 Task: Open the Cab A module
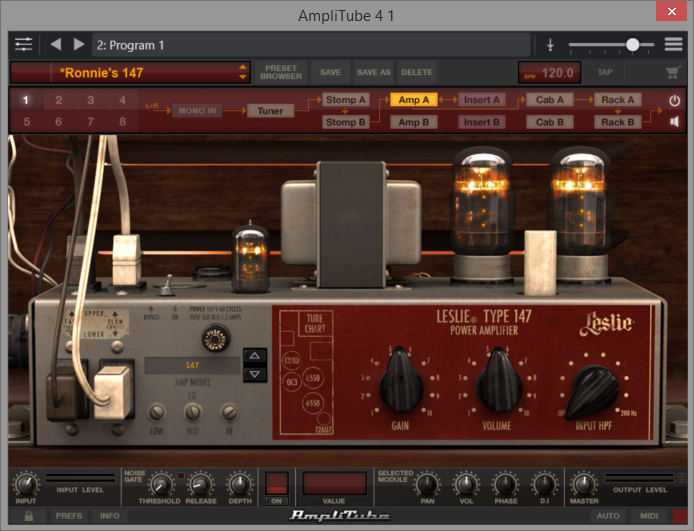550,100
